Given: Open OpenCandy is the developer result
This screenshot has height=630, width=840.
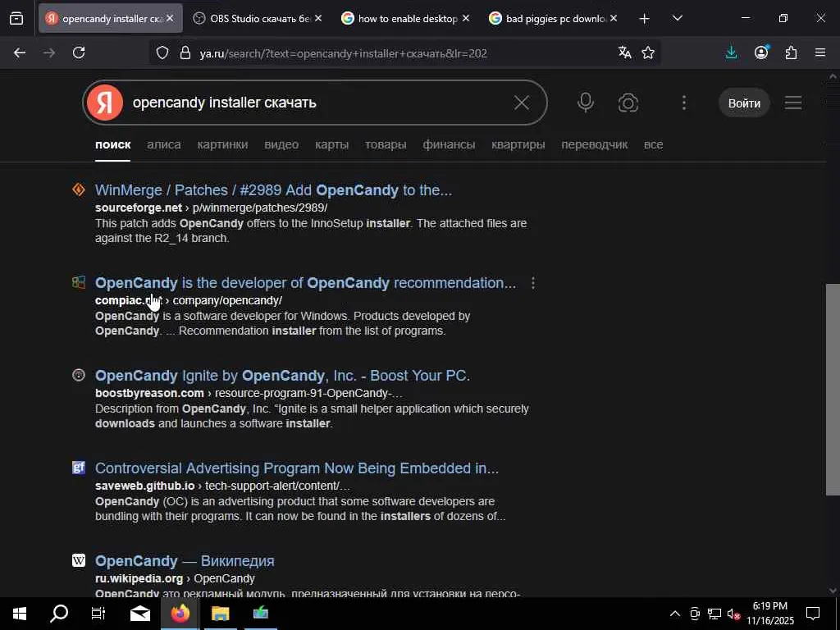Looking at the screenshot, I should point(305,283).
